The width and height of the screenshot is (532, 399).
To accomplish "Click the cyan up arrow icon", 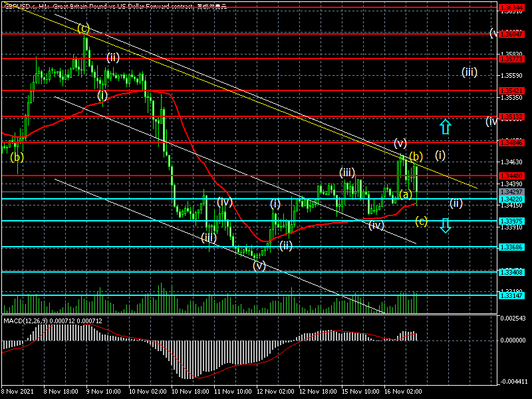I will point(446,126).
